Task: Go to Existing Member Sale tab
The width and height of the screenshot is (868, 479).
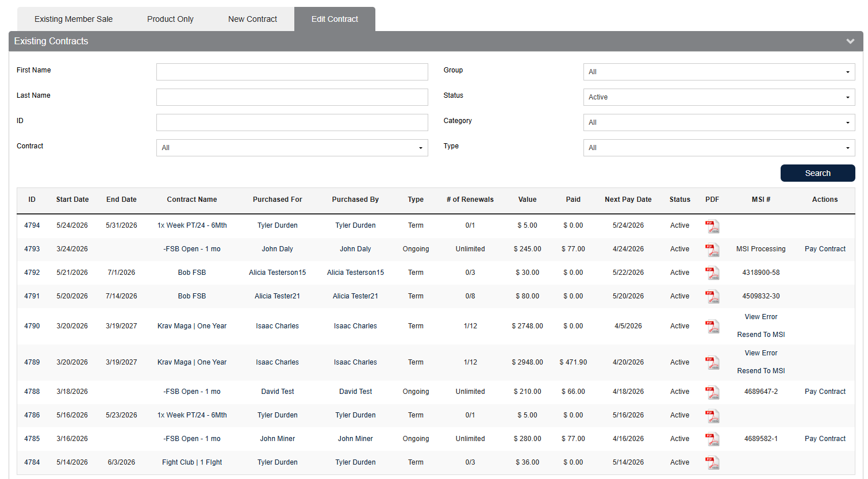Action: [74, 19]
